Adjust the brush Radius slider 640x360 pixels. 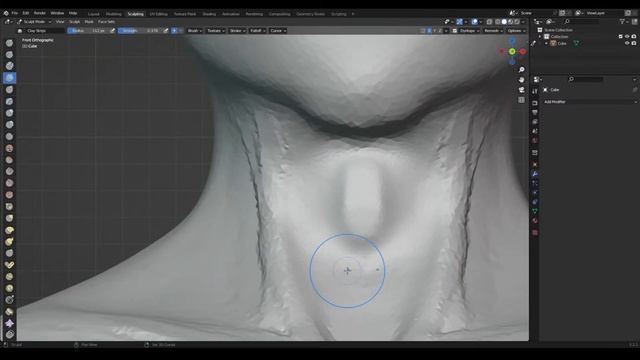pos(88,31)
